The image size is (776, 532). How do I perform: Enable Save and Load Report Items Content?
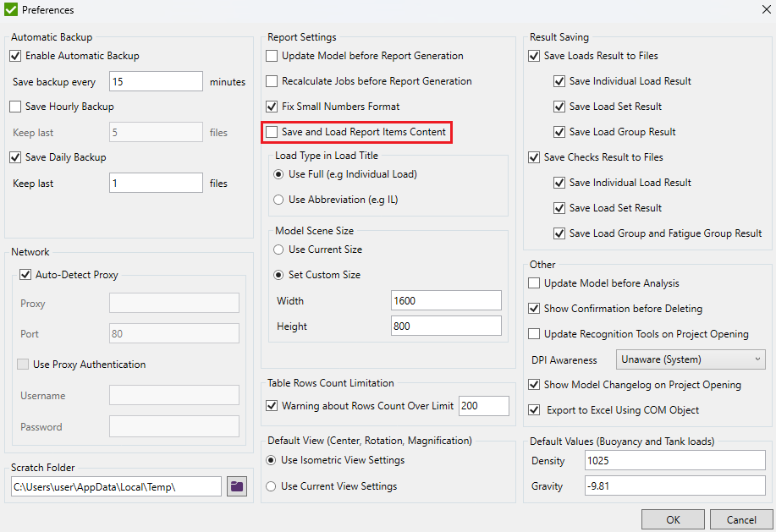pos(271,132)
